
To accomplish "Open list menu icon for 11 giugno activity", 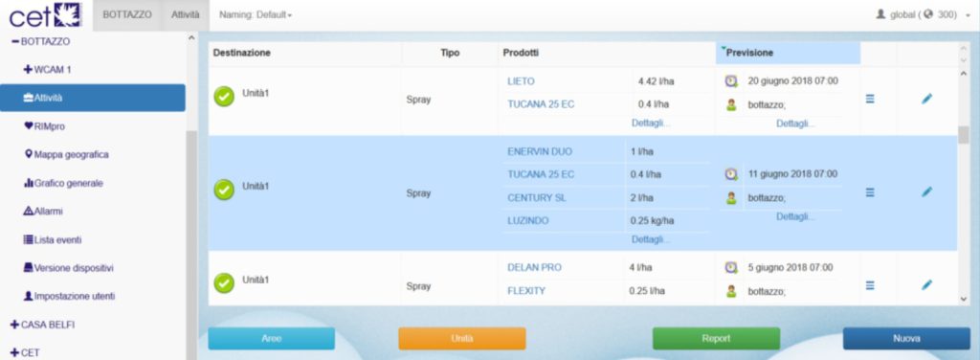I will pos(869,192).
